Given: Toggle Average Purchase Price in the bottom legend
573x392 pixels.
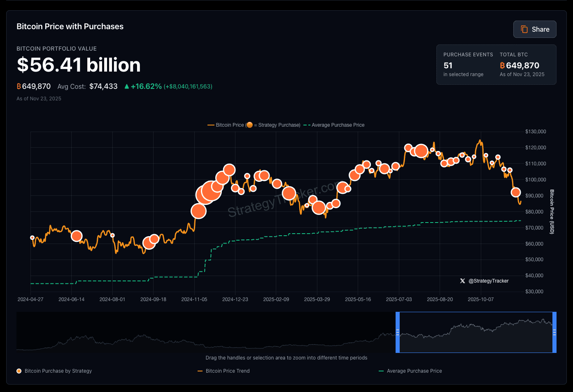Looking at the screenshot, I should (x=414, y=371).
